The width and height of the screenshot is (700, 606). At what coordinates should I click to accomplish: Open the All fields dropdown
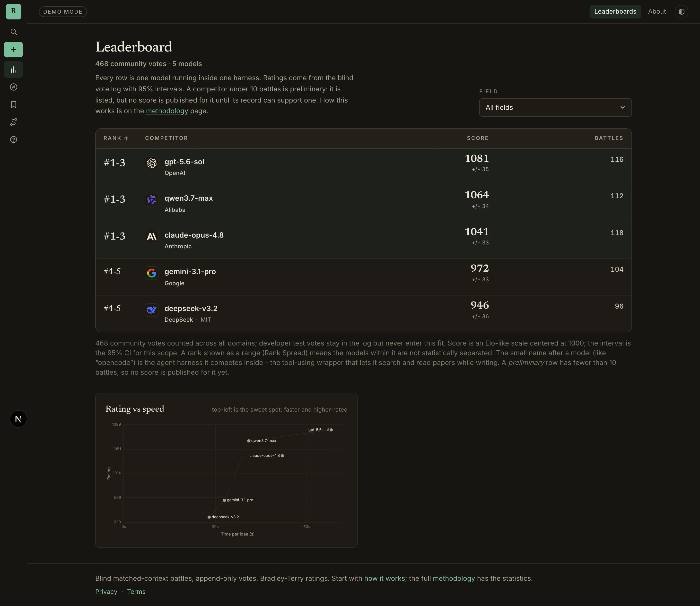[555, 108]
